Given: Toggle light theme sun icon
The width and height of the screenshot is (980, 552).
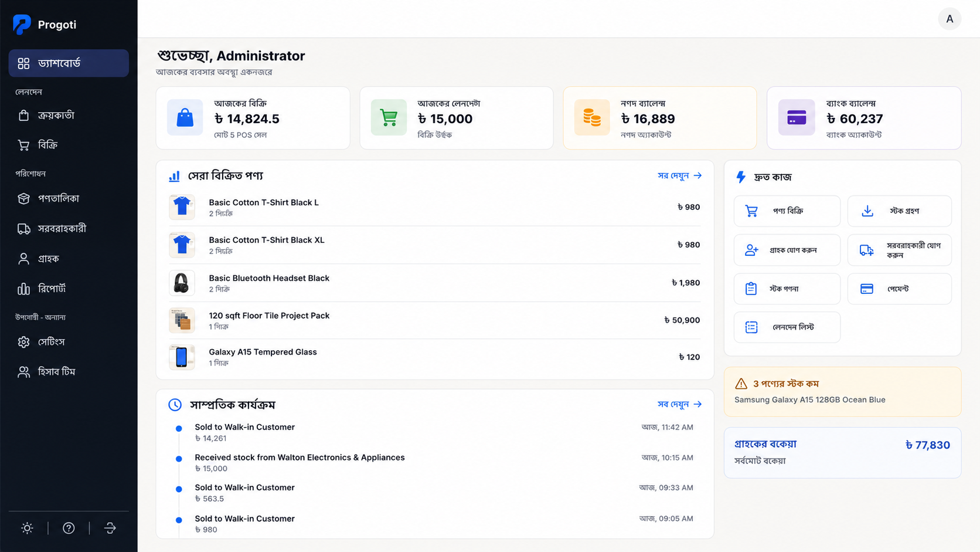Looking at the screenshot, I should pyautogui.click(x=27, y=528).
